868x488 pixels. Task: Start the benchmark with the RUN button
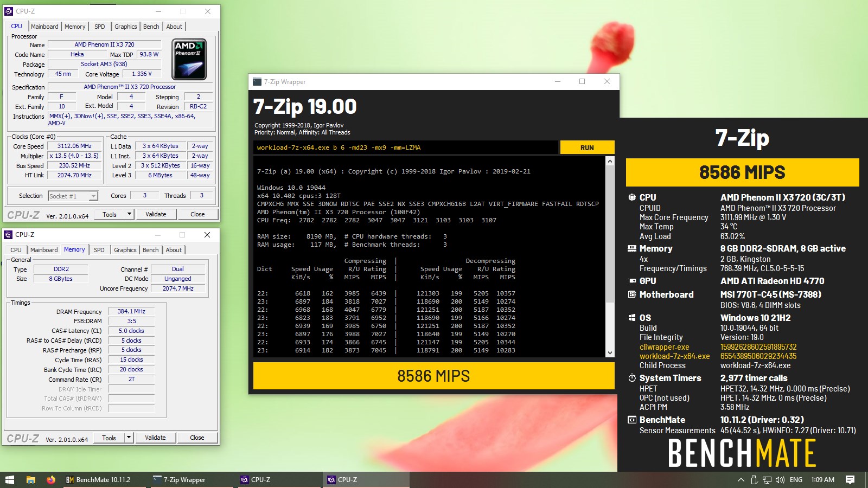point(587,147)
